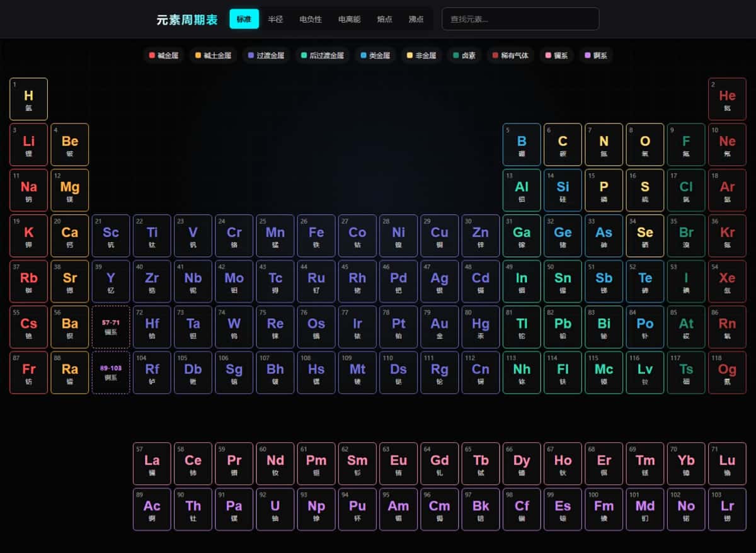Select the Hydrogen (H) element tile
Image resolution: width=756 pixels, height=553 pixels.
[28, 99]
